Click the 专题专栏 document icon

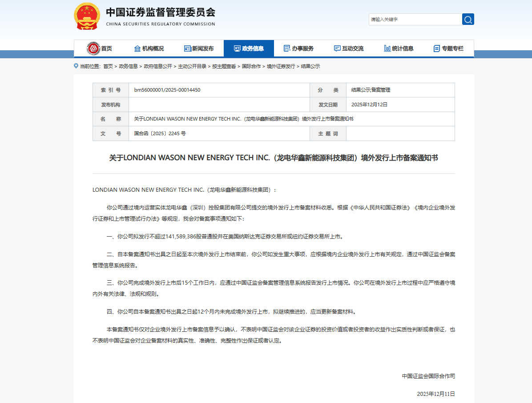(438, 48)
